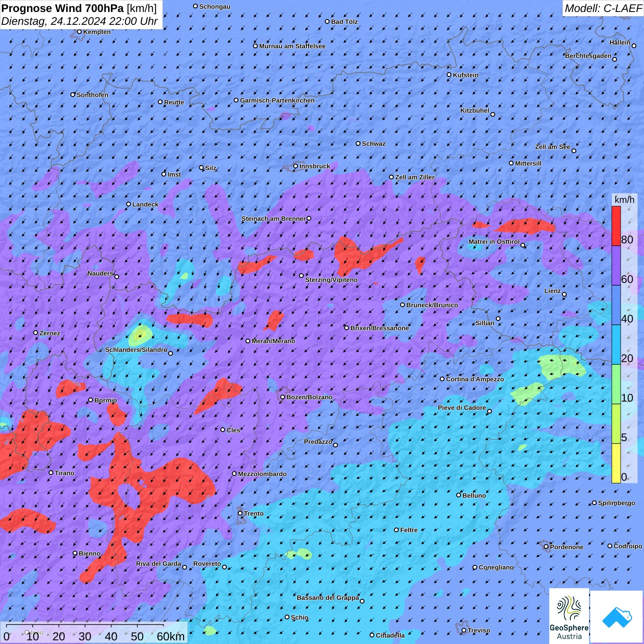Select the green 10–20 km/h legend color
Screen dimensions: 644x644
tap(616, 385)
